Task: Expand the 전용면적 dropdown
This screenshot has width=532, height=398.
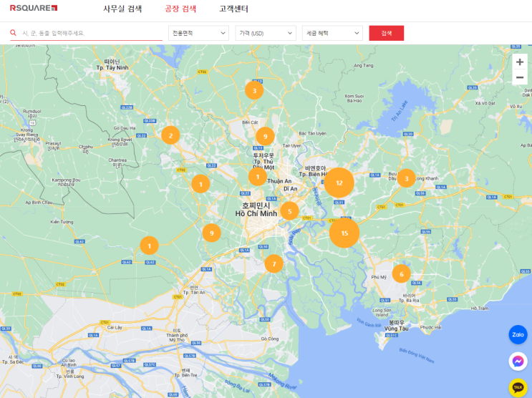Action: pyautogui.click(x=199, y=33)
